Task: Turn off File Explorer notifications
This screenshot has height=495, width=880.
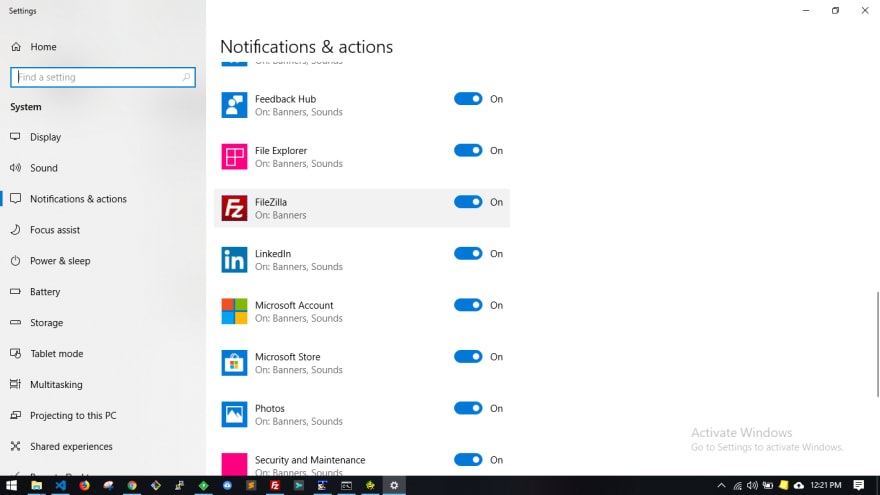Action: pos(468,150)
